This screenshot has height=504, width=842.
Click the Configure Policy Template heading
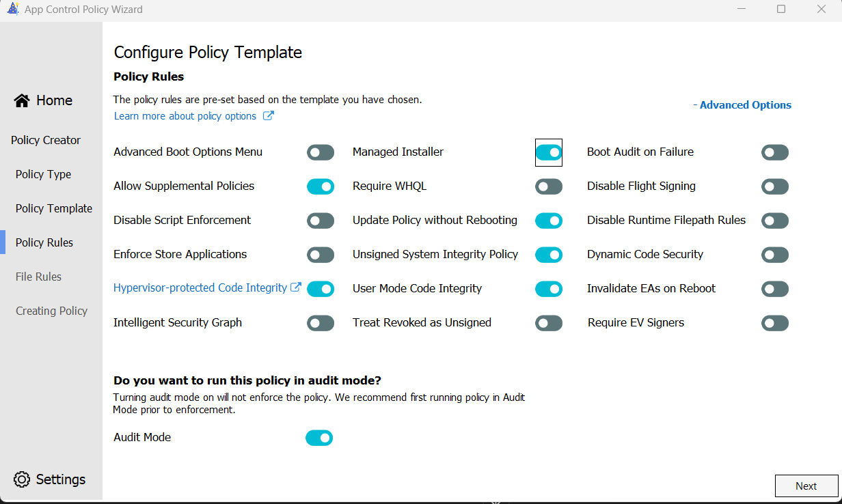(x=208, y=53)
